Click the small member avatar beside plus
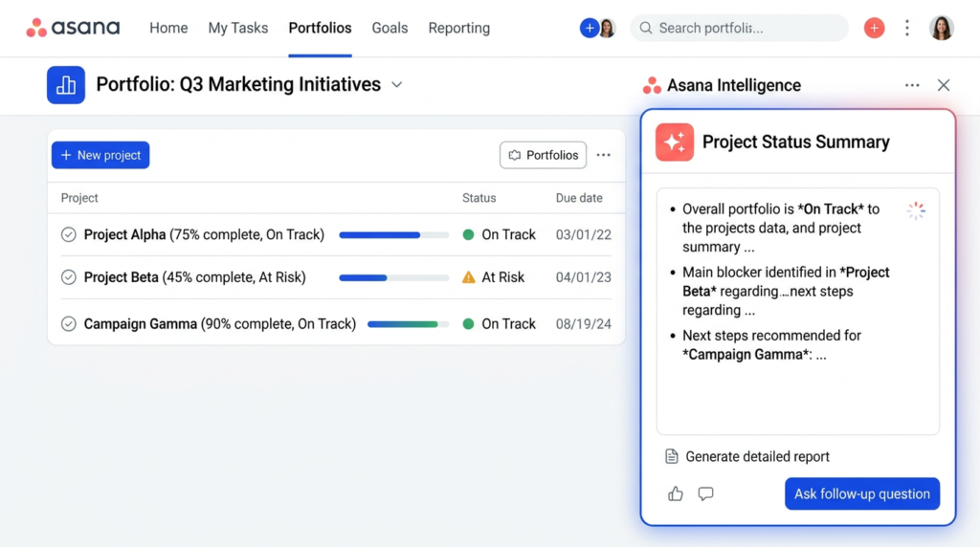This screenshot has width=980, height=547. point(607,28)
